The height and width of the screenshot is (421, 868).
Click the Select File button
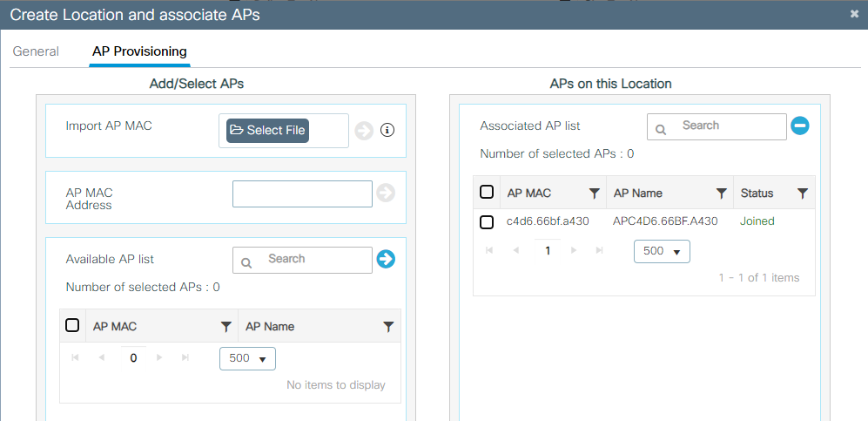pos(268,131)
